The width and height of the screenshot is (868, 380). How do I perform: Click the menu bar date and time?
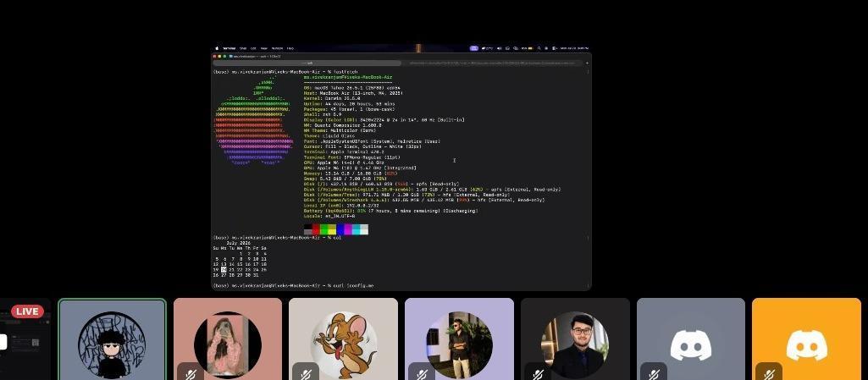click(575, 48)
